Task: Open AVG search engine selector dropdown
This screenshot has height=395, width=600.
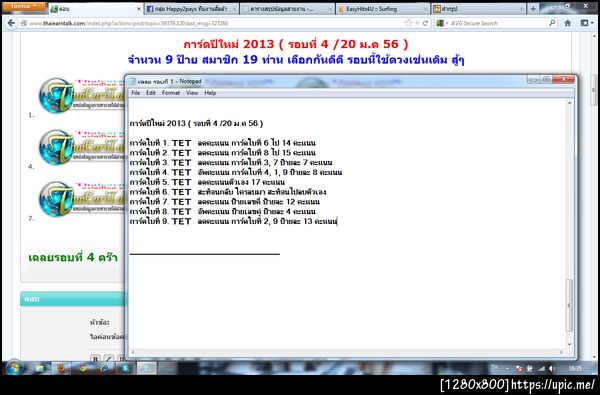Action: [442, 23]
